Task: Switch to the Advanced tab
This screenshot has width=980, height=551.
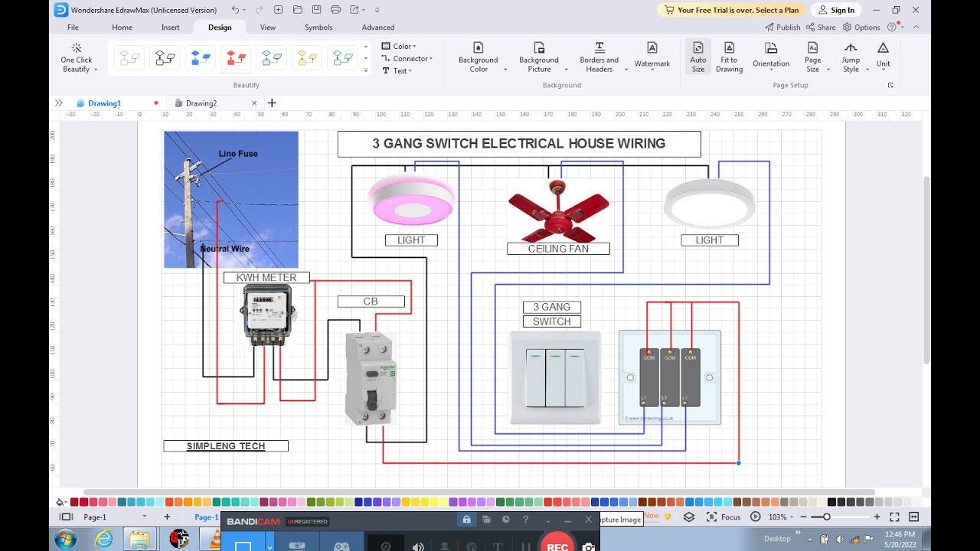Action: coord(378,27)
